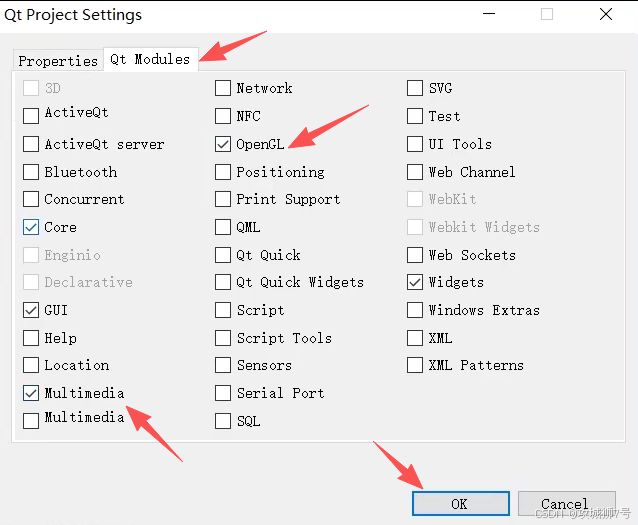Enable the Bluetooth module
638x525 pixels.
point(31,172)
